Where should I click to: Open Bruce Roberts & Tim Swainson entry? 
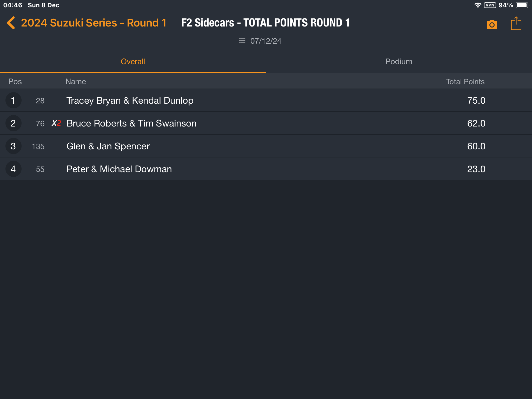click(x=266, y=123)
